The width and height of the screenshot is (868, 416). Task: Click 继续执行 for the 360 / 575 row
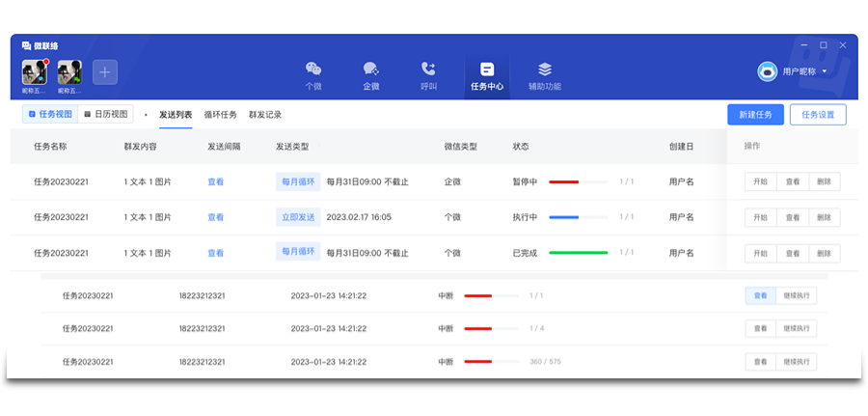pyautogui.click(x=796, y=362)
